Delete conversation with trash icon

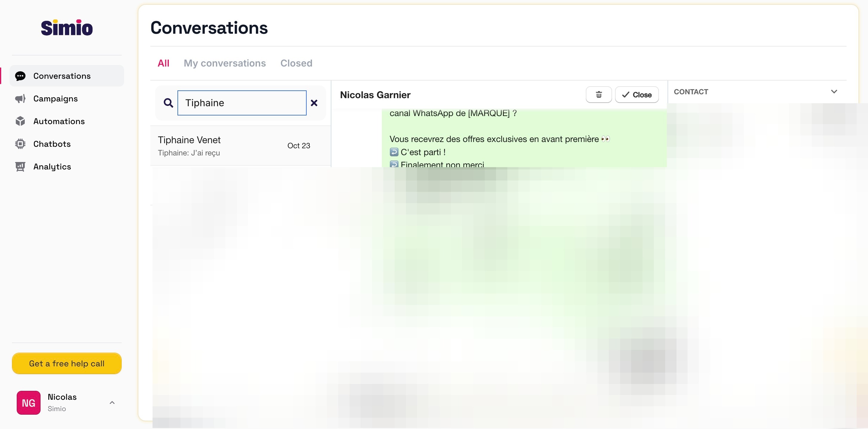tap(598, 95)
